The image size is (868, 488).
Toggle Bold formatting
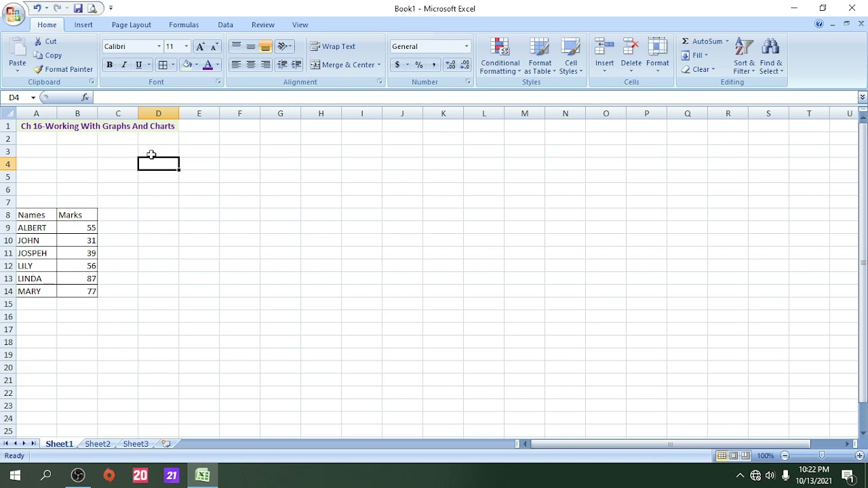(109, 64)
